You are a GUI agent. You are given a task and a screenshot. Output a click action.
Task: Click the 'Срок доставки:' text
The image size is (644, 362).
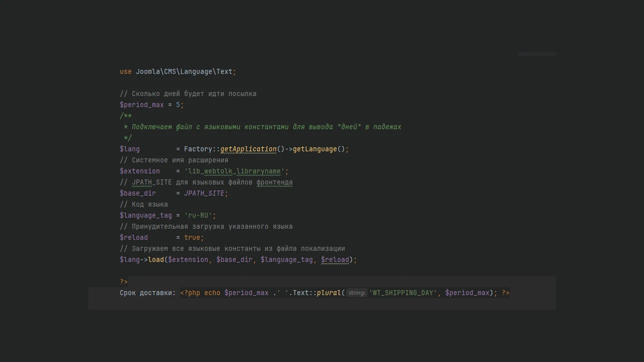[147, 293]
